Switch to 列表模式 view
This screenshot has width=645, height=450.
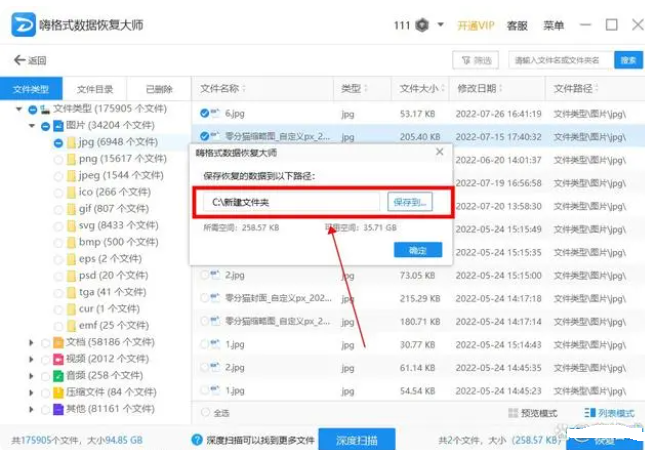[x=609, y=413]
